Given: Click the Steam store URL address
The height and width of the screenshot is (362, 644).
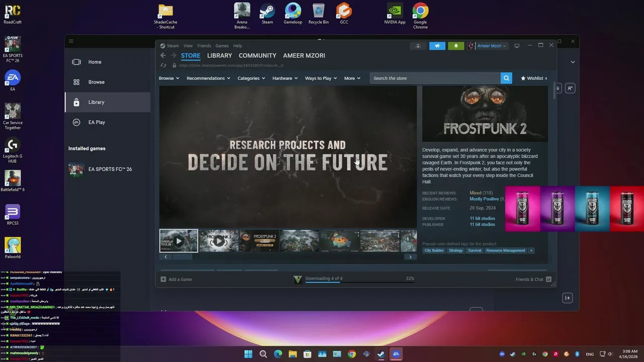Looking at the screenshot, I should 231,65.
